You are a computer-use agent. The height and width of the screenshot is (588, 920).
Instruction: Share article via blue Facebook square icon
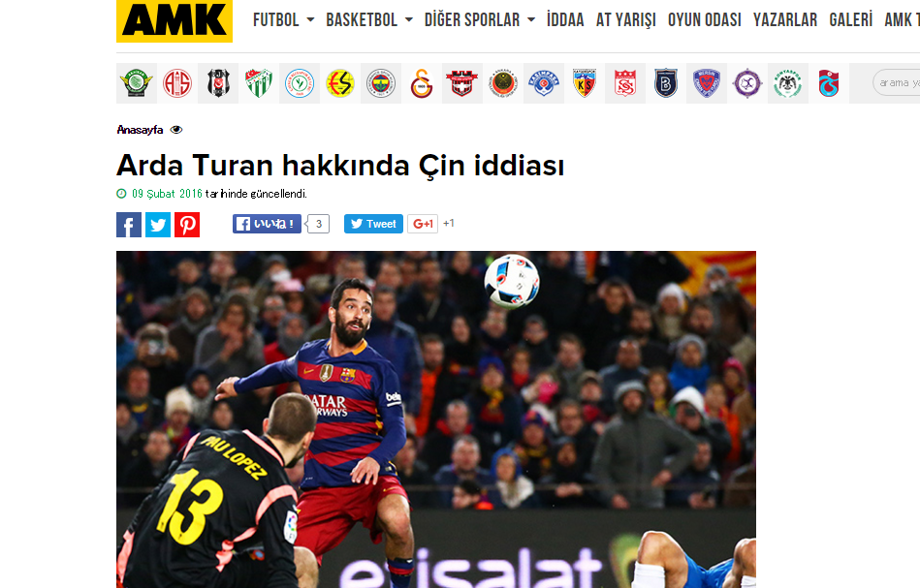click(x=129, y=225)
